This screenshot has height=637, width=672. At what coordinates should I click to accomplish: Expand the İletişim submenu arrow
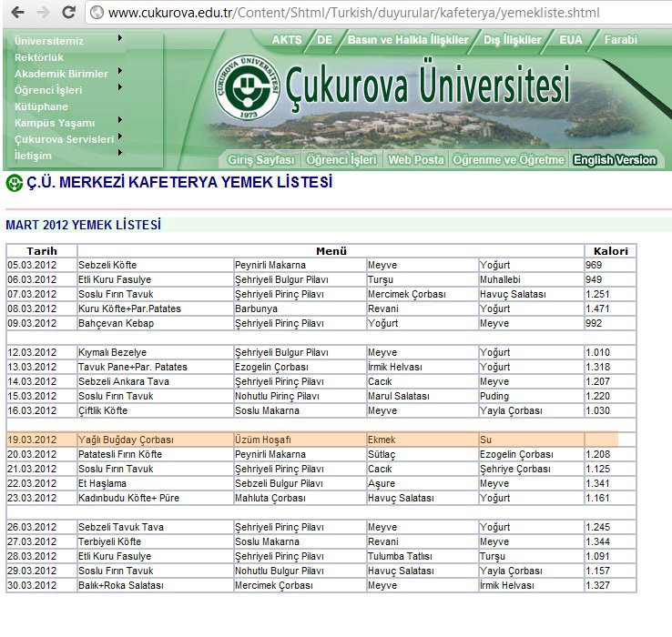click(120, 153)
